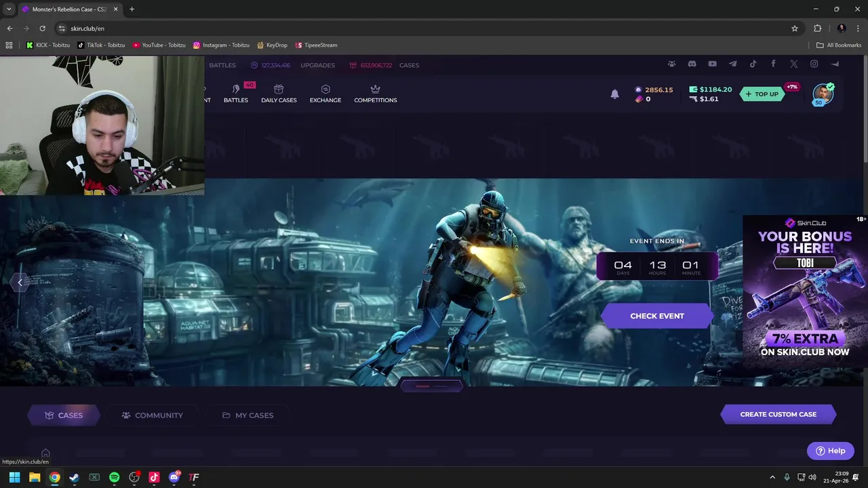Open Chrome profile avatar in toolbar
The height and width of the screenshot is (488, 868).
pos(842,28)
